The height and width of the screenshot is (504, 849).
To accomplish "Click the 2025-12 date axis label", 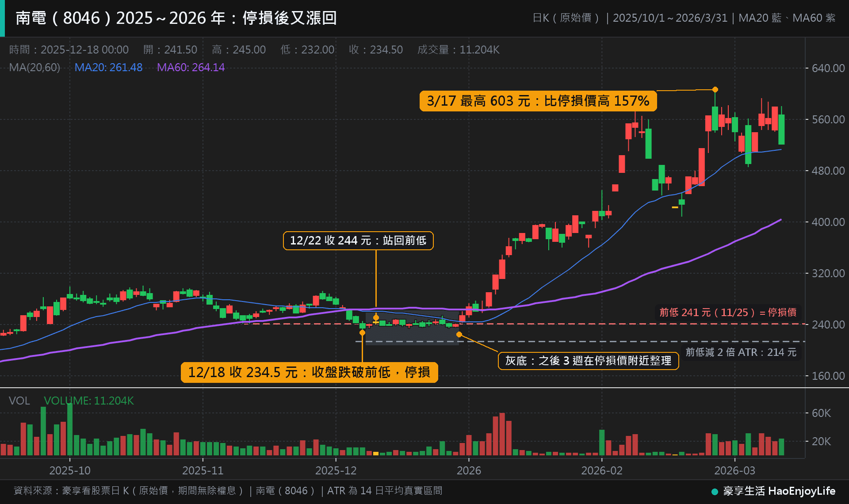I will point(336,470).
